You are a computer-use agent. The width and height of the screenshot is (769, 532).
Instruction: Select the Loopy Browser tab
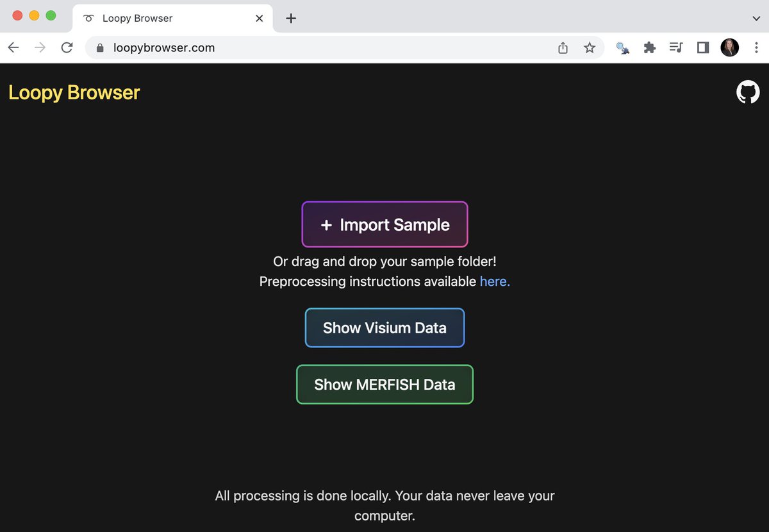(x=173, y=18)
